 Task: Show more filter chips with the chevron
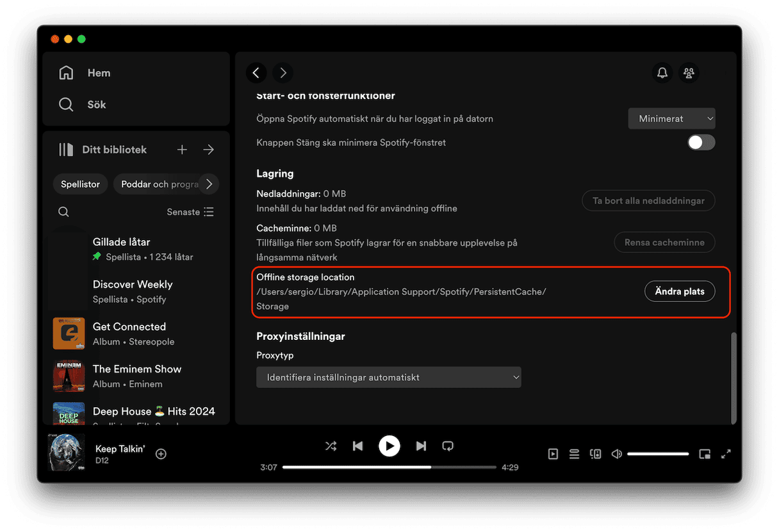(209, 184)
